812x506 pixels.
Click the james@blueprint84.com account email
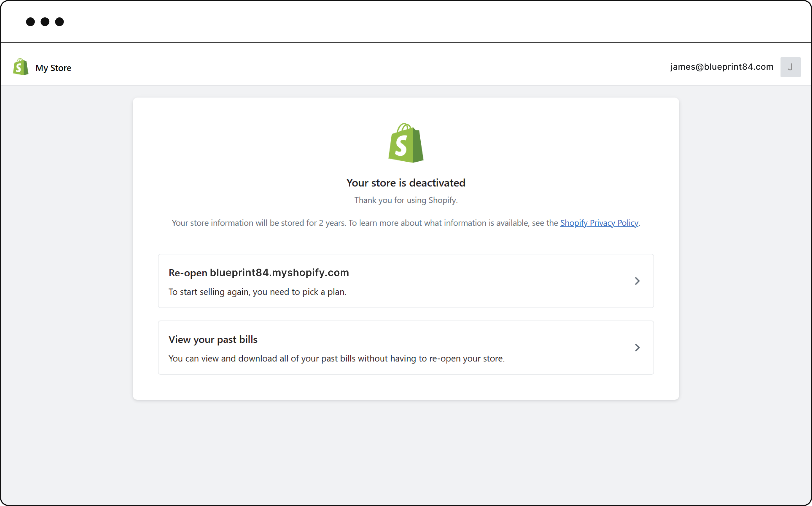pos(722,67)
